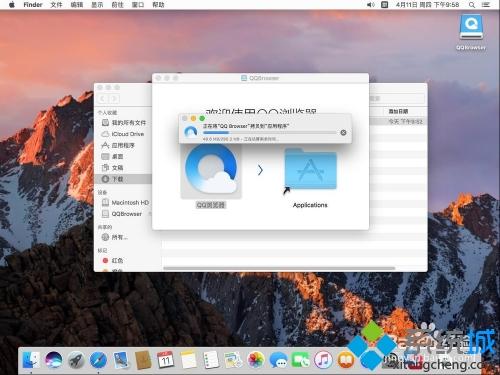This screenshot has height=375, width=500.
Task: Open Notification Center icon
Action: [486, 5]
